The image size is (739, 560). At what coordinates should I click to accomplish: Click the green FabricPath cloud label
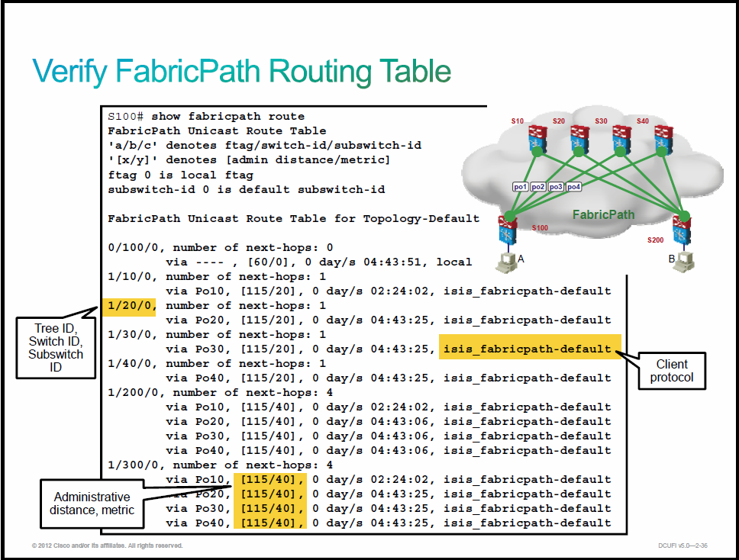click(x=603, y=215)
